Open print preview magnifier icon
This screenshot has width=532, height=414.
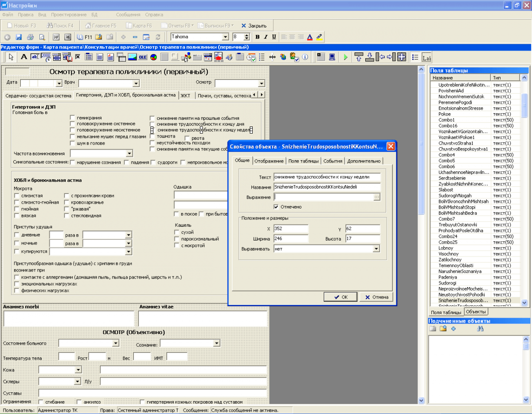[x=42, y=37]
